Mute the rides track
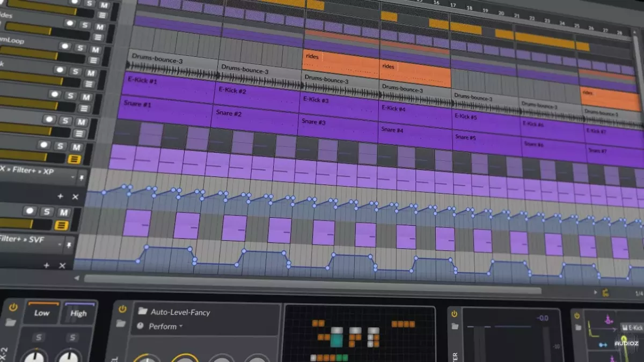The image size is (644, 362). point(100,26)
